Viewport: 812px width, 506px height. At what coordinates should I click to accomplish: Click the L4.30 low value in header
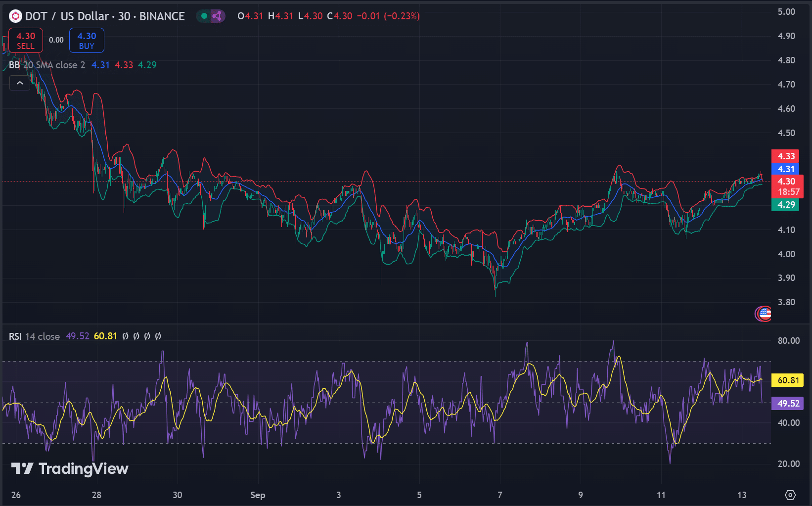point(311,16)
